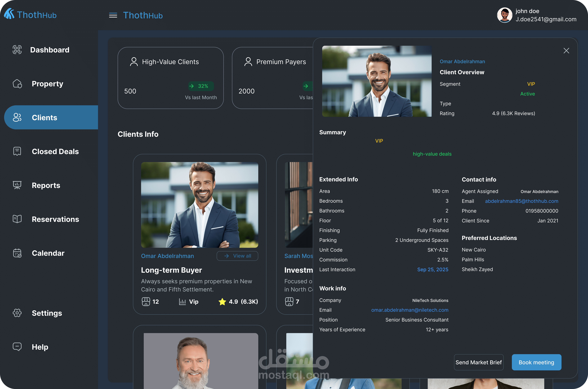Click View all on Omar's card
This screenshot has width=588, height=389.
tap(237, 256)
